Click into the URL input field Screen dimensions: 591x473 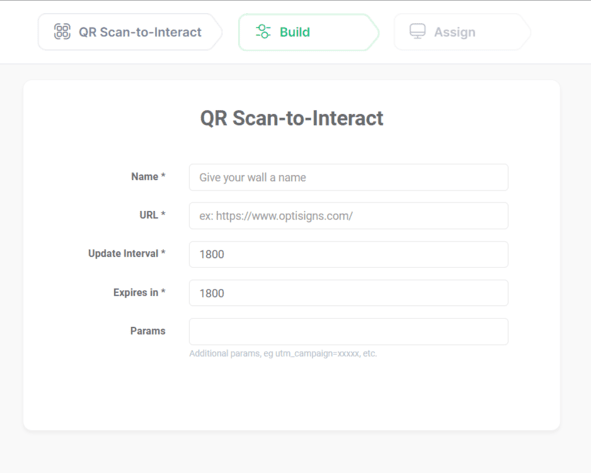click(349, 216)
